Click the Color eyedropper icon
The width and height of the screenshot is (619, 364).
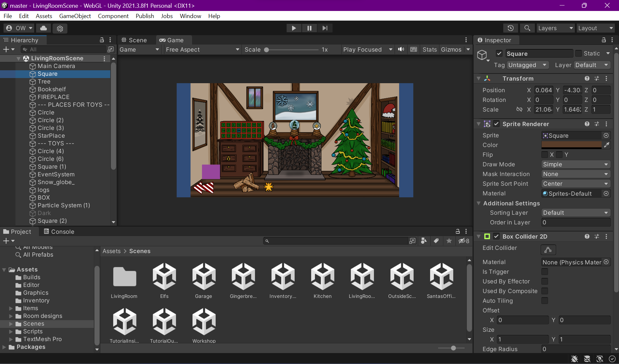coord(606,145)
